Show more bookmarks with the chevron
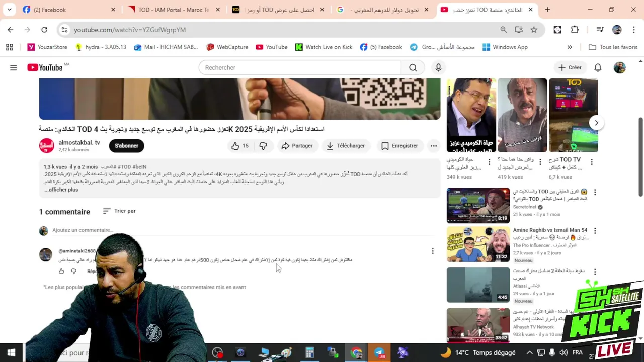The image size is (644, 362). 570,47
